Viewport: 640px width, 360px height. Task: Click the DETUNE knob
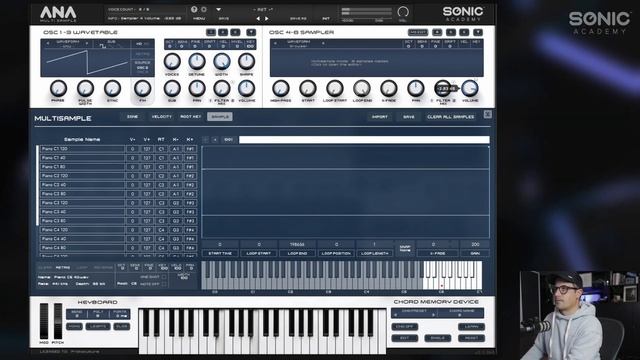(x=197, y=62)
